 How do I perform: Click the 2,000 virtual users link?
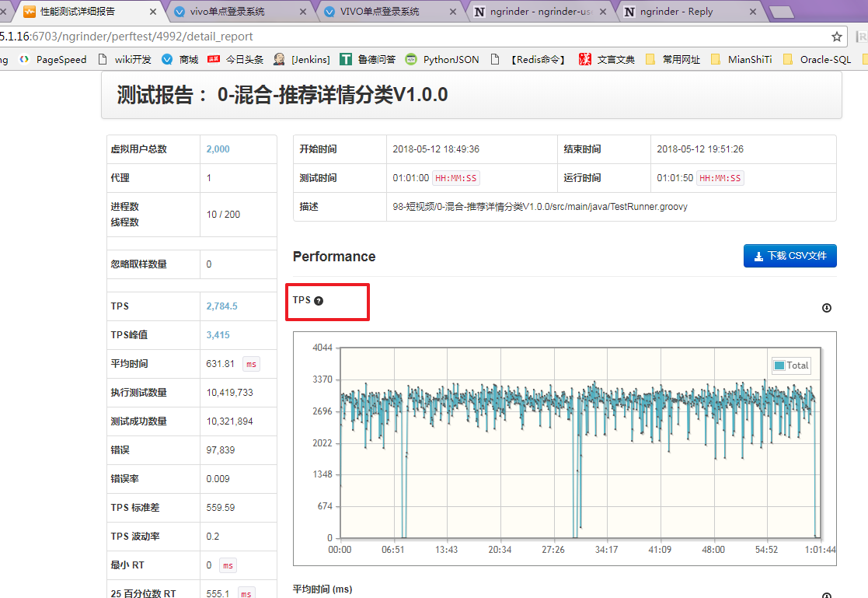click(x=218, y=149)
